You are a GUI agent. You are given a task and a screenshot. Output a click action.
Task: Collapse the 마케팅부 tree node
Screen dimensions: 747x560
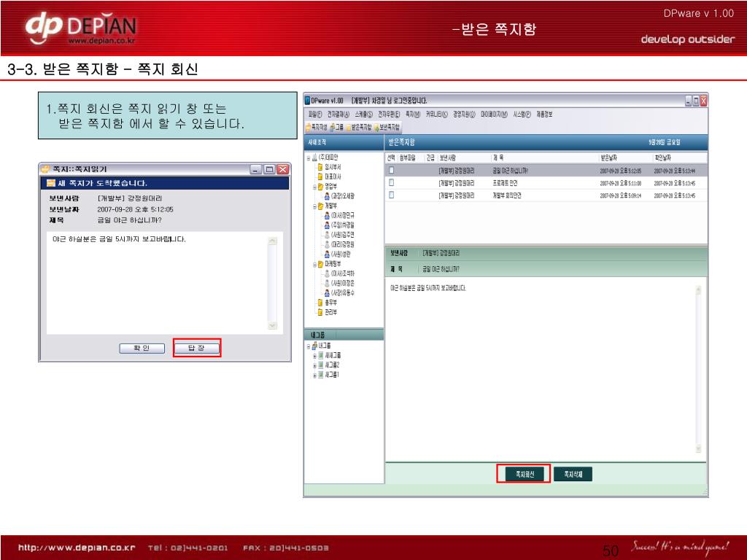314,264
